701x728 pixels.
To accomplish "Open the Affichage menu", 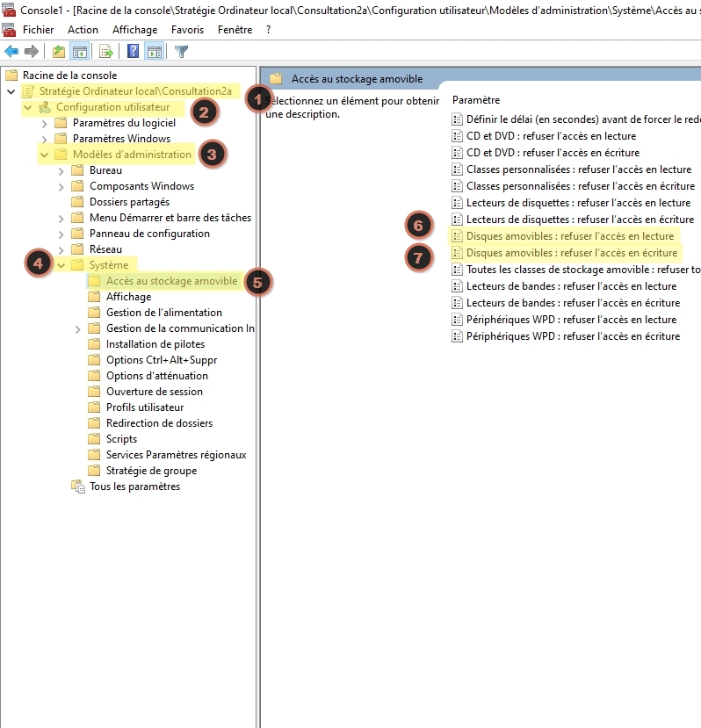I will (135, 29).
